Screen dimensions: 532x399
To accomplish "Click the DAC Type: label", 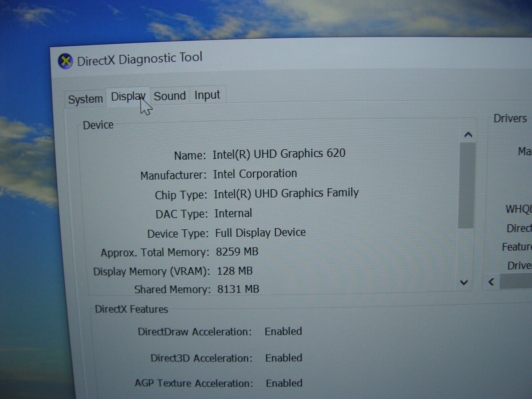I will pos(182,214).
